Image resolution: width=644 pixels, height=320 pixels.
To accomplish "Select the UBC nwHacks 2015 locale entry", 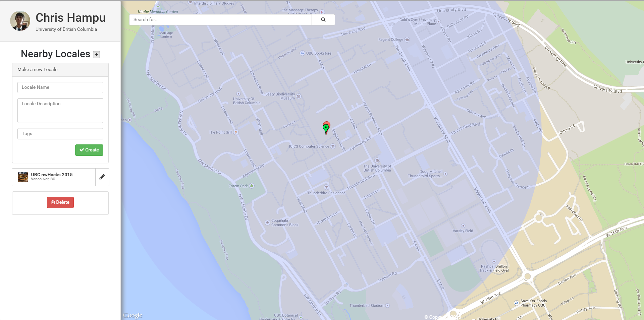I will (x=54, y=177).
